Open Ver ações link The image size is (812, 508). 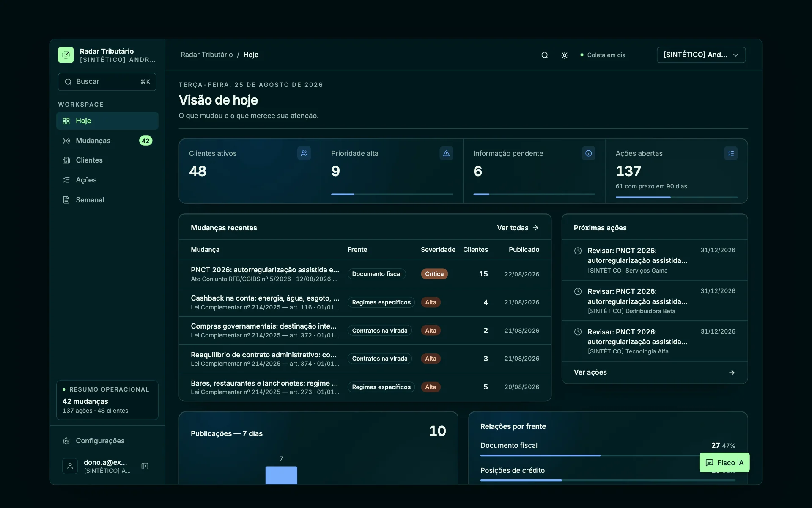pyautogui.click(x=654, y=373)
